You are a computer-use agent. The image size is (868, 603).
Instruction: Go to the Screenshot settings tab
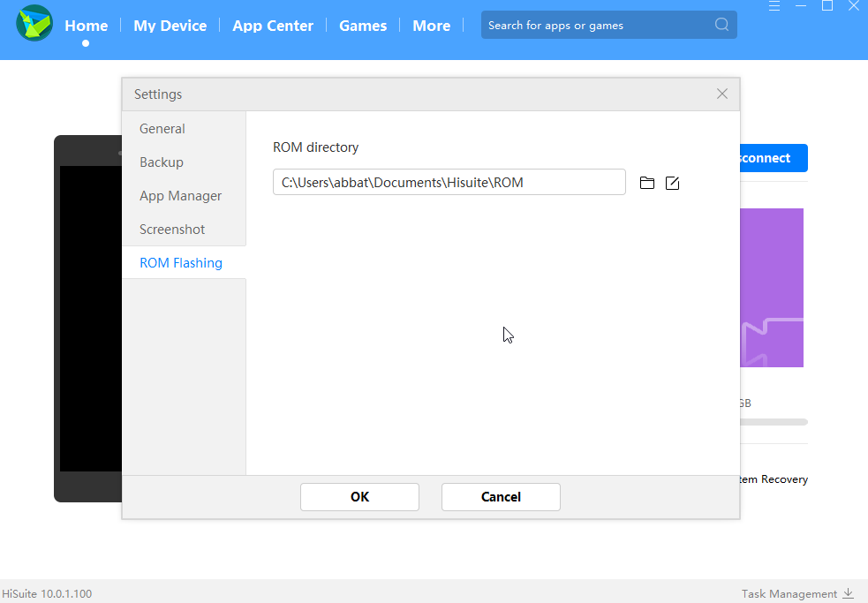click(172, 230)
